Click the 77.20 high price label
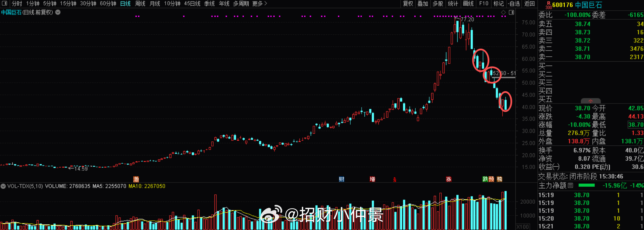The image size is (644, 230). (x=467, y=19)
